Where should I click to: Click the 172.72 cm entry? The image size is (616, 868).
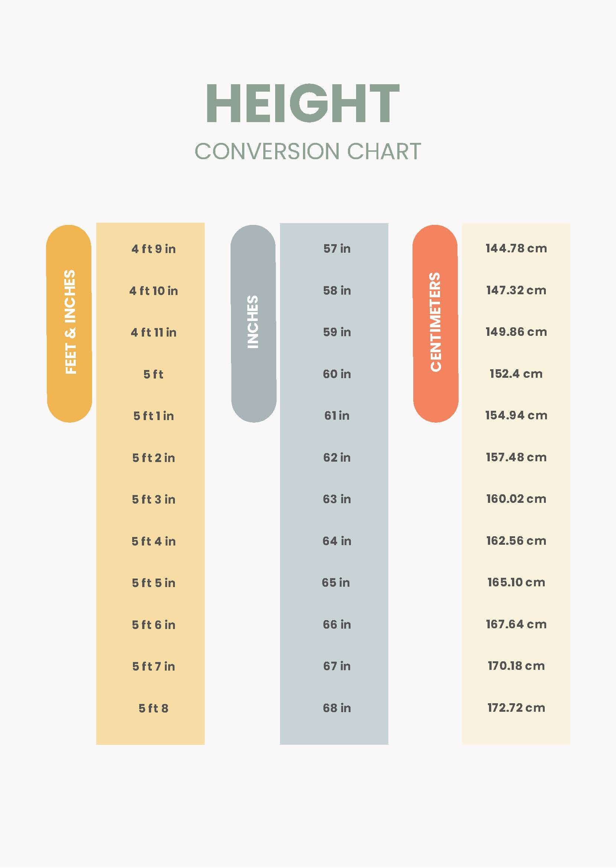(x=516, y=707)
